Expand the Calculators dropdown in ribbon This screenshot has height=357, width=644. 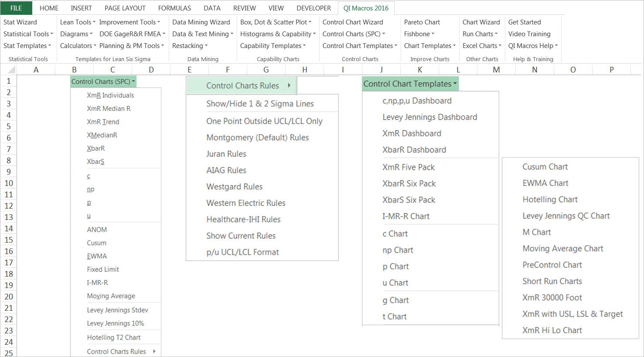pyautogui.click(x=78, y=45)
